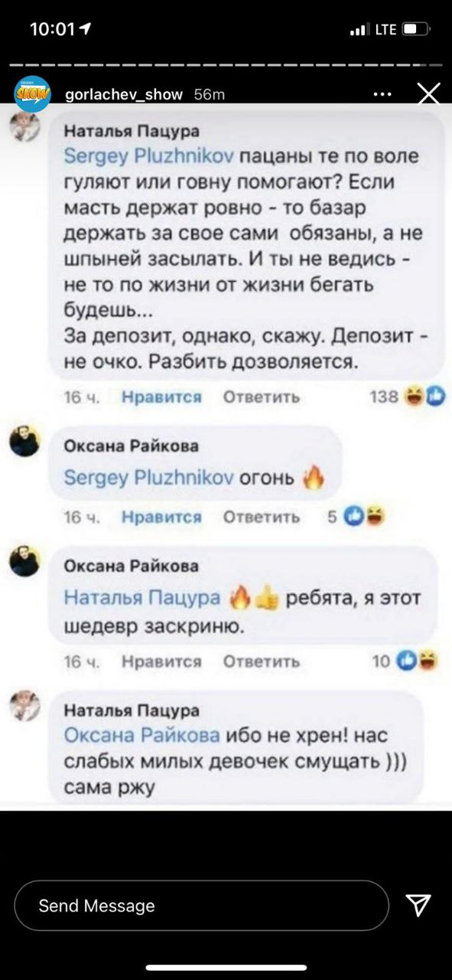
Task: Tap Ответить under the first comment
Action: pyautogui.click(x=261, y=397)
